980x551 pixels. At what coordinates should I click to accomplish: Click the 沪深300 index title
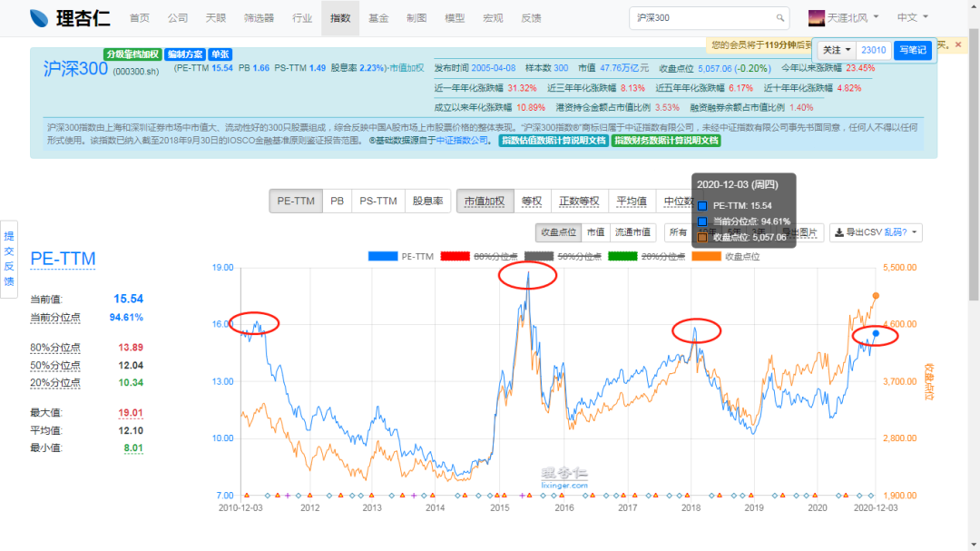click(75, 69)
